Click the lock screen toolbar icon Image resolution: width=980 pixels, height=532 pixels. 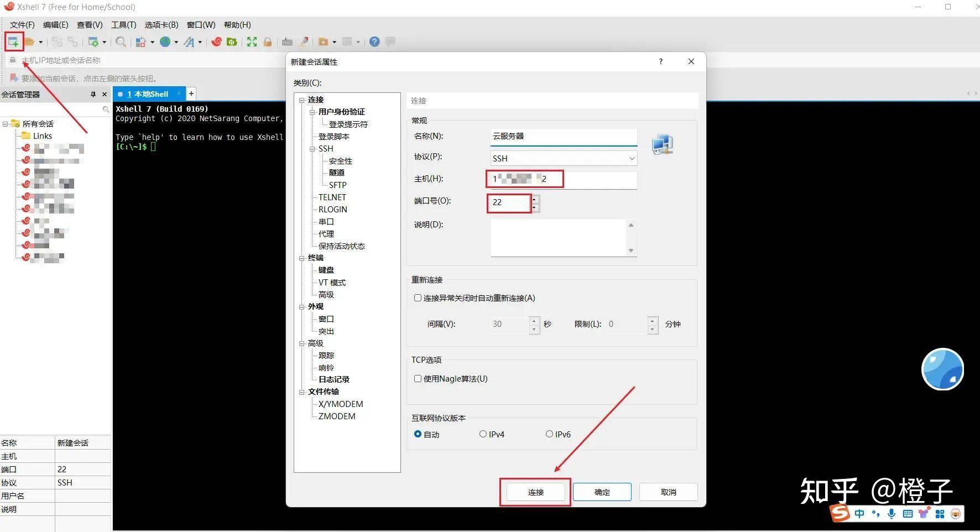(268, 42)
